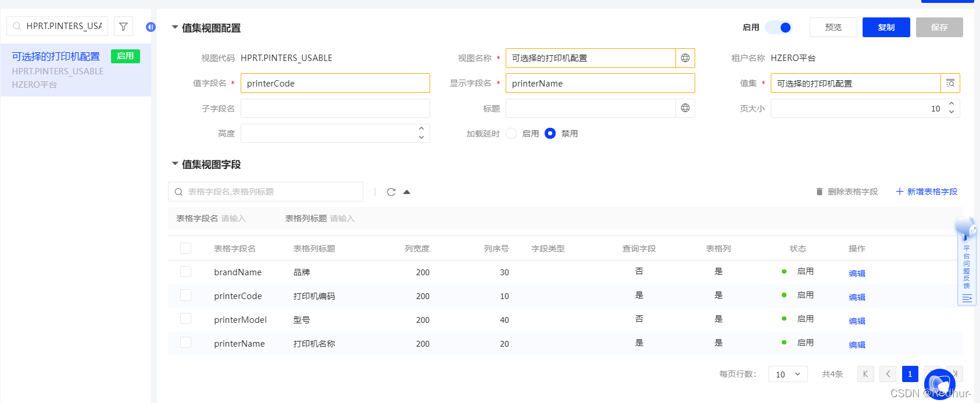
Task: Check the brandName row checkbox
Action: [185, 271]
